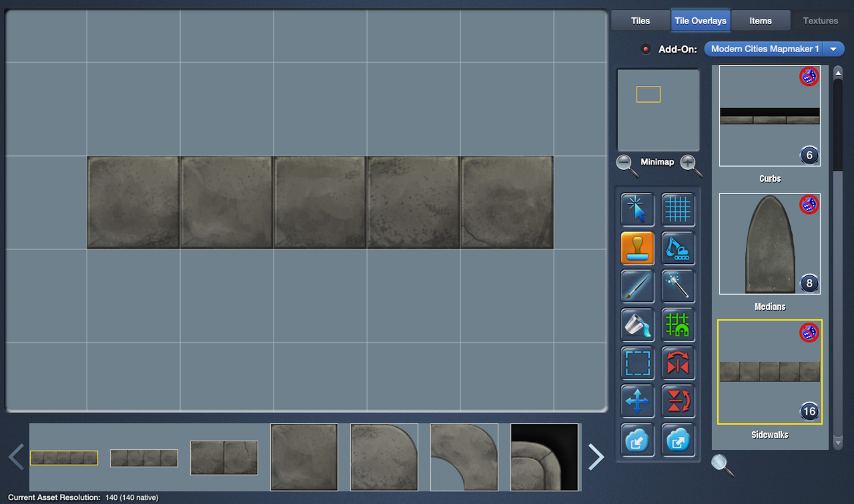Click the cloud export icon
The height and width of the screenshot is (504, 854).
tap(678, 440)
